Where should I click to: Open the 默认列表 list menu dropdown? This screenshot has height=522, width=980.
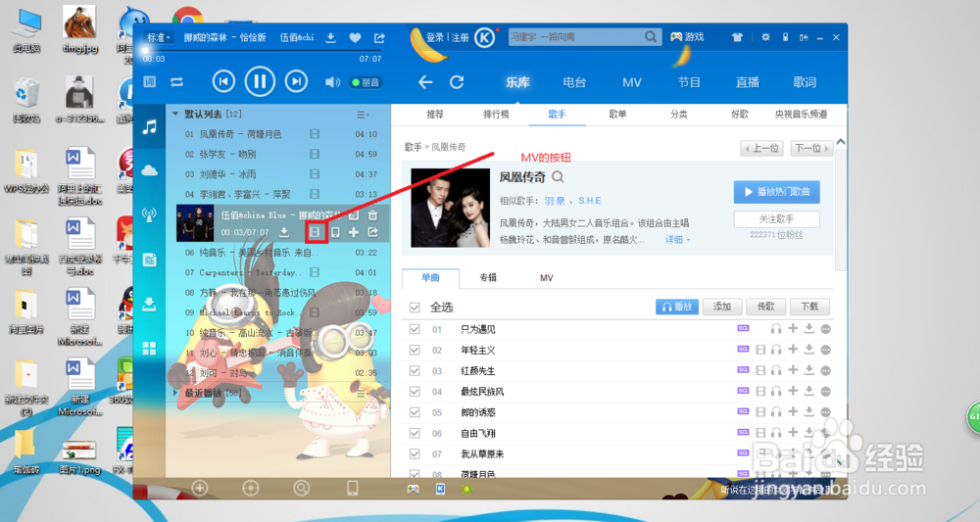[x=363, y=115]
